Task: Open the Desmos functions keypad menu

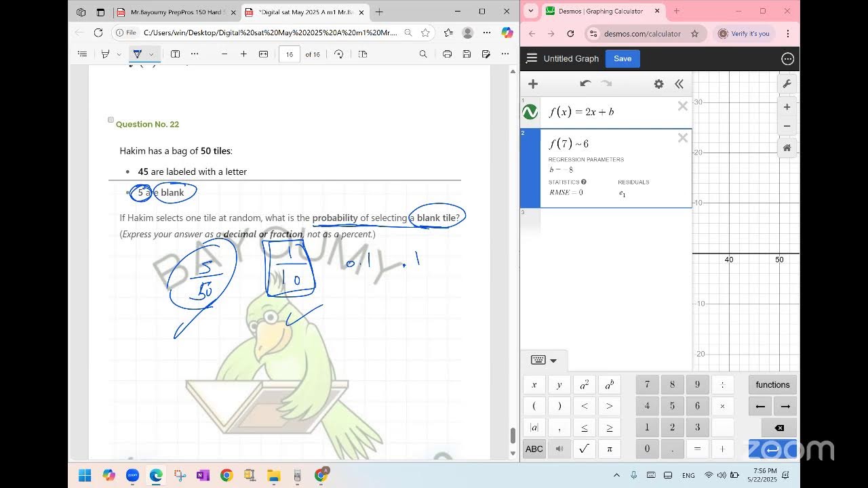Action: click(x=772, y=385)
